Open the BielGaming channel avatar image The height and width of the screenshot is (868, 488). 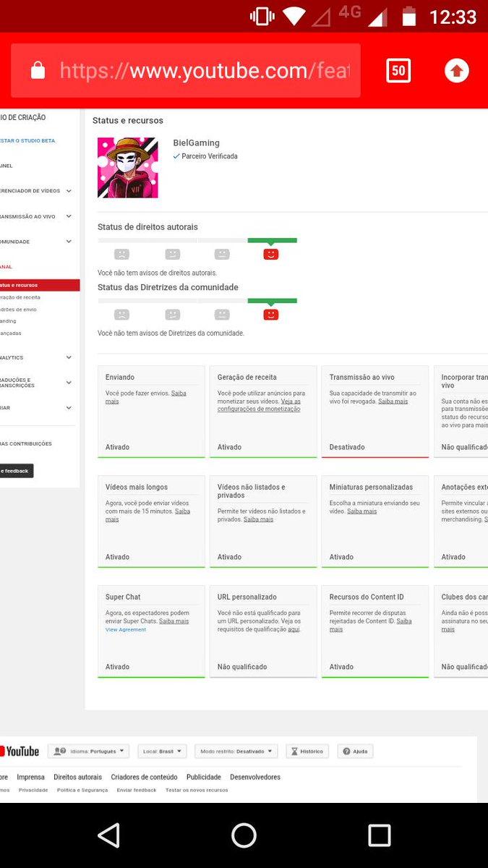click(128, 168)
